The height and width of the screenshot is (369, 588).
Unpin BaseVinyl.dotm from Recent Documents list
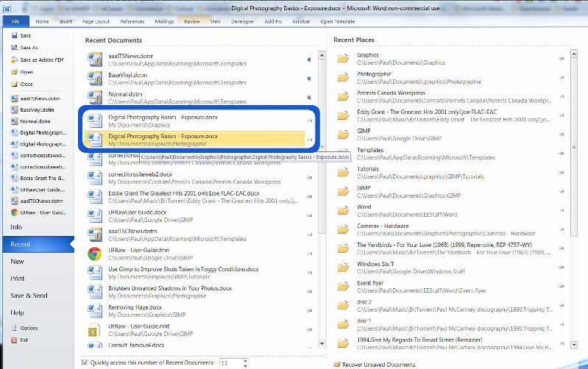(309, 79)
